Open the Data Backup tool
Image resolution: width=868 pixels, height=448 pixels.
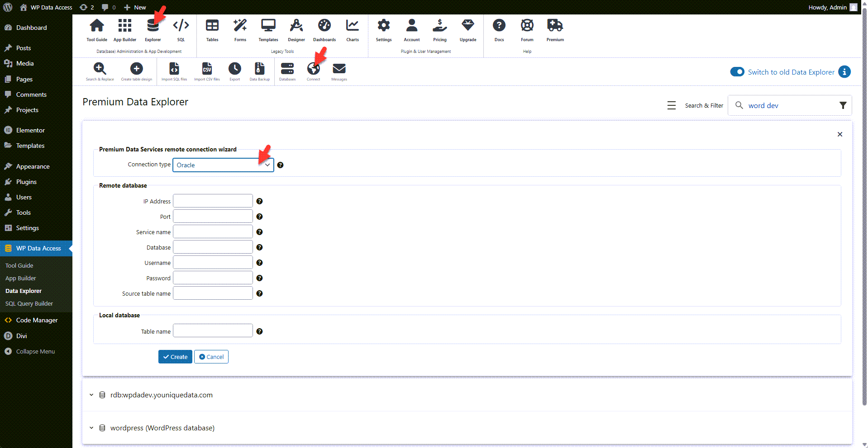click(x=259, y=69)
